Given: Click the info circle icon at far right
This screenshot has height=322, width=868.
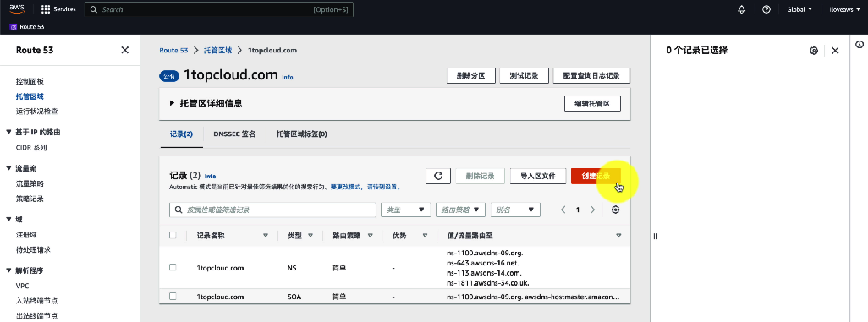Looking at the screenshot, I should point(860,44).
